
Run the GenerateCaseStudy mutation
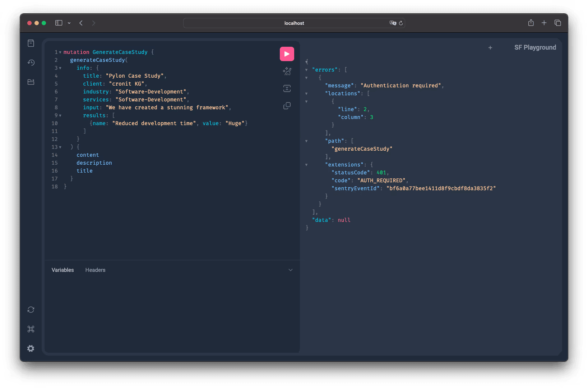pos(287,54)
